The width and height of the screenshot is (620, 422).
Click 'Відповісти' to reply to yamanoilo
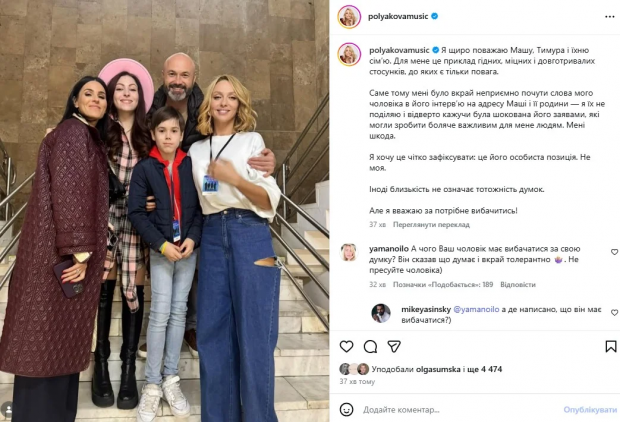point(518,284)
